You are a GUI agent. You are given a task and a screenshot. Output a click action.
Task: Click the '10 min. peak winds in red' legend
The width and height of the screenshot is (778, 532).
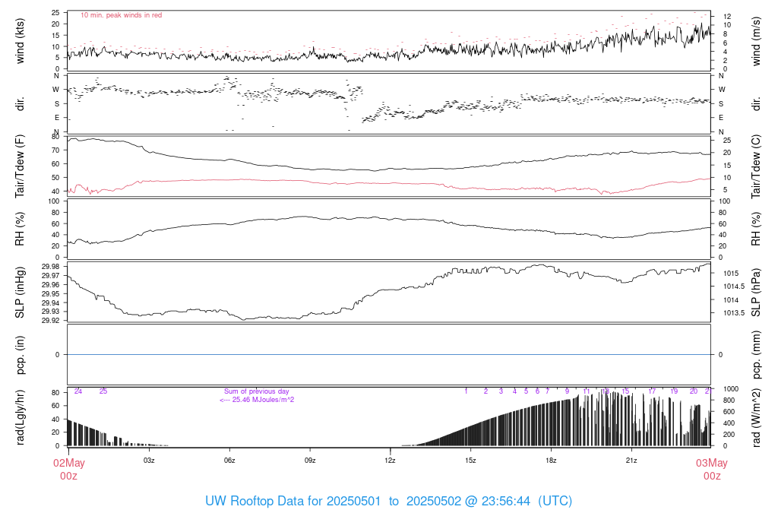[x=121, y=15]
